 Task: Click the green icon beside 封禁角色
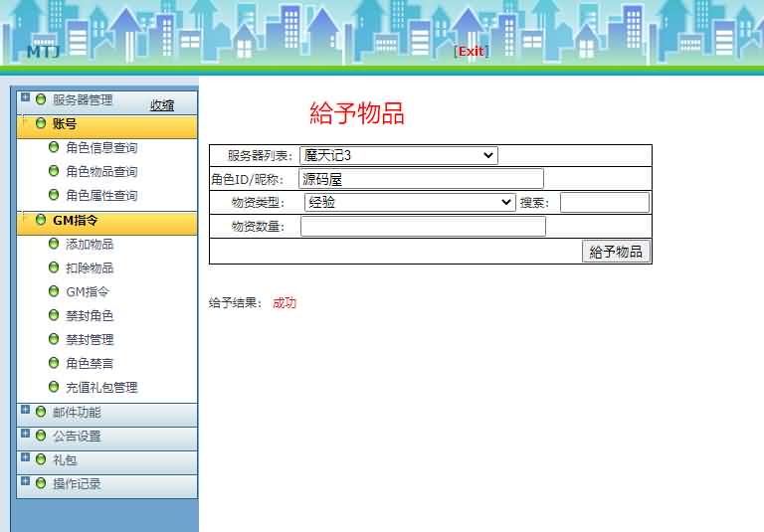[54, 315]
